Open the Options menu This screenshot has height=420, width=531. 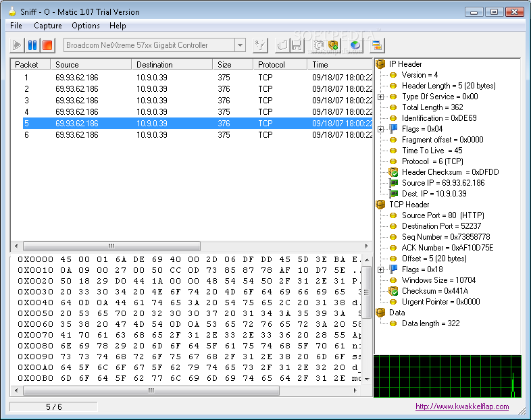86,26
